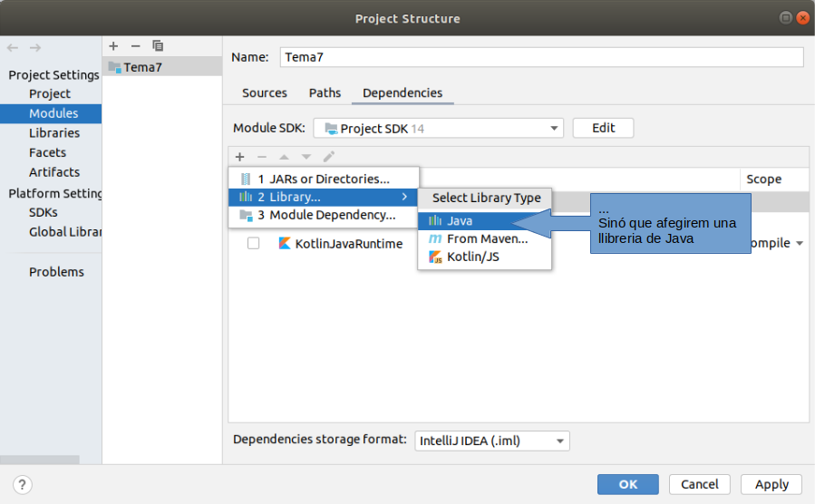Remove selected module with minus icon

coord(136,46)
